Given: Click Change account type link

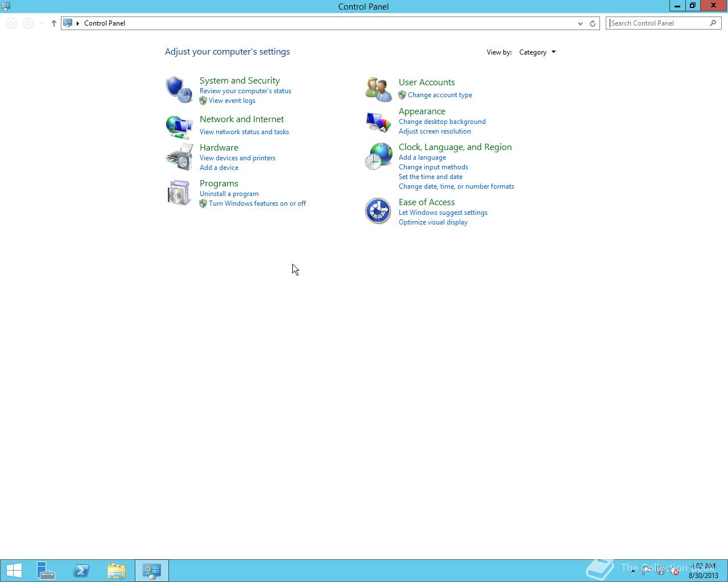Looking at the screenshot, I should pos(440,95).
